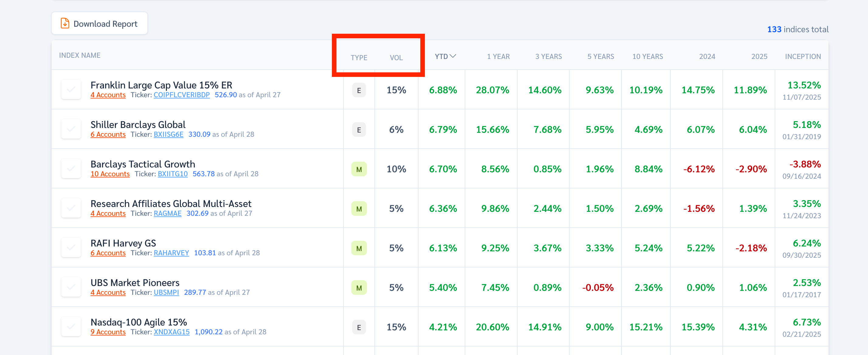The height and width of the screenshot is (355, 868).
Task: Click YTD value 6.88%
Action: [443, 90]
